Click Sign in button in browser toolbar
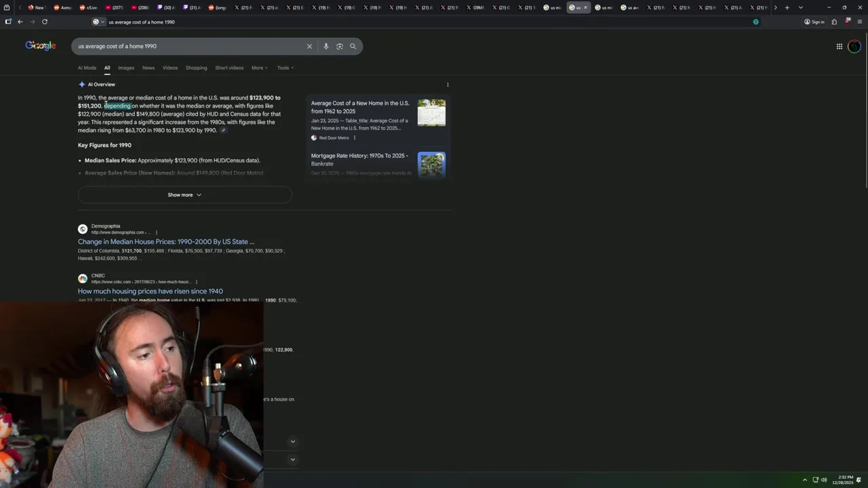868x488 pixels. (x=814, y=22)
